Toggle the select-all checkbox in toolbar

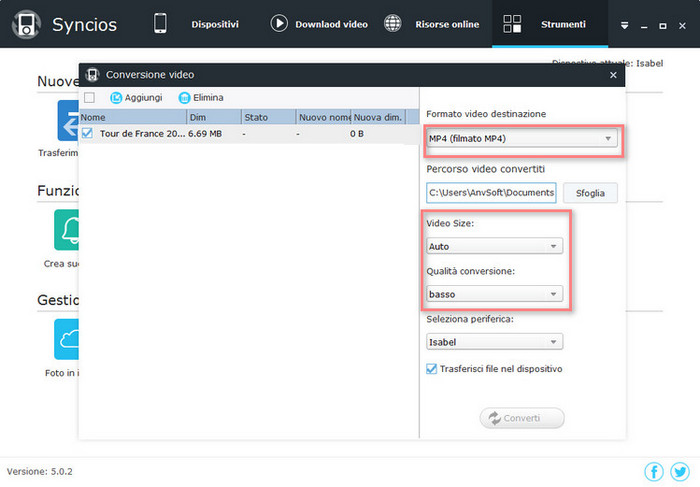(x=89, y=97)
